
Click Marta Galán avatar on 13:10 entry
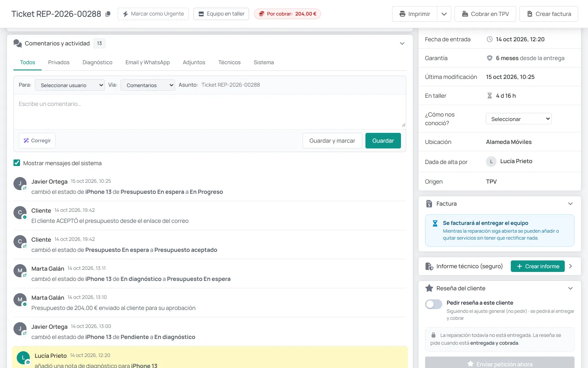pyautogui.click(x=20, y=300)
